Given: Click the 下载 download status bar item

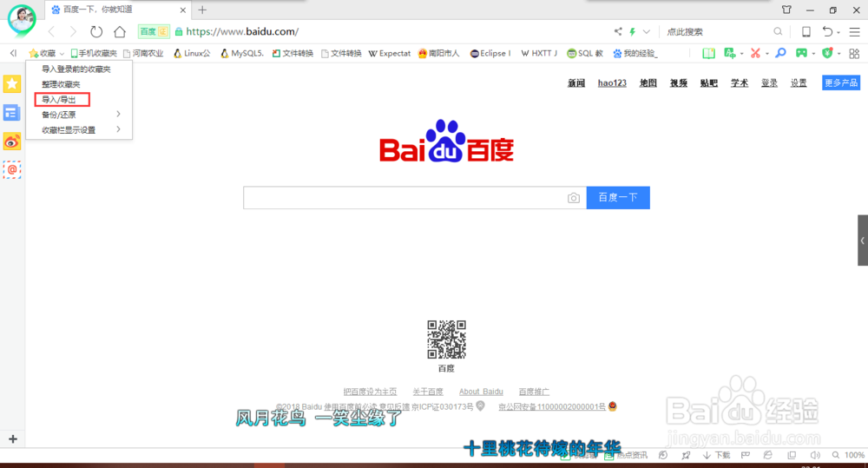Looking at the screenshot, I should coord(716,455).
